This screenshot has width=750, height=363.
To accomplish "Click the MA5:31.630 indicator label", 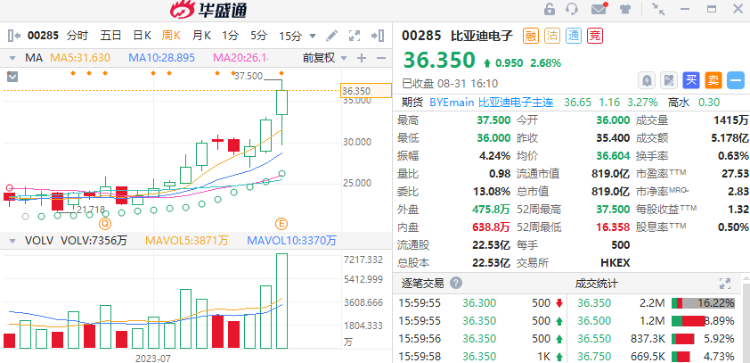I will coord(80,58).
